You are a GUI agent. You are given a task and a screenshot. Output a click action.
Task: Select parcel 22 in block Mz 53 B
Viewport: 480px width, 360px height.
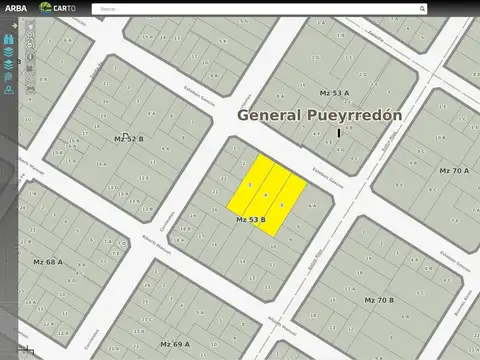click(223, 179)
